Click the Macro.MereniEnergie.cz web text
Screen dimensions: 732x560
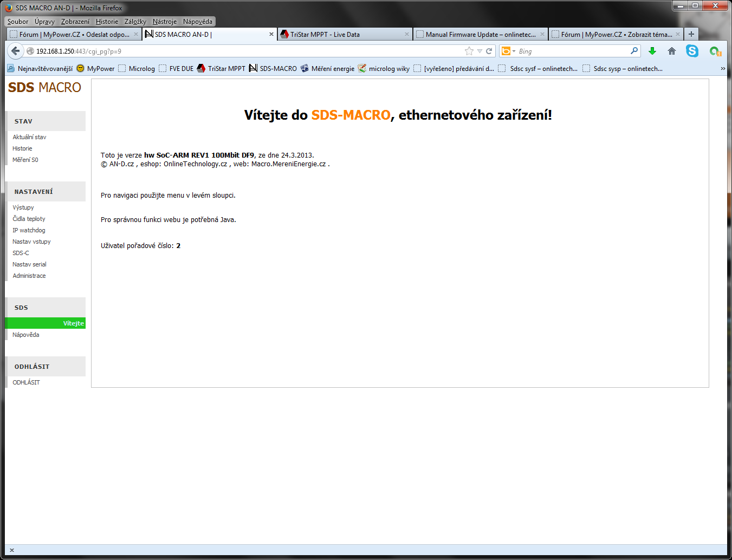(288, 164)
